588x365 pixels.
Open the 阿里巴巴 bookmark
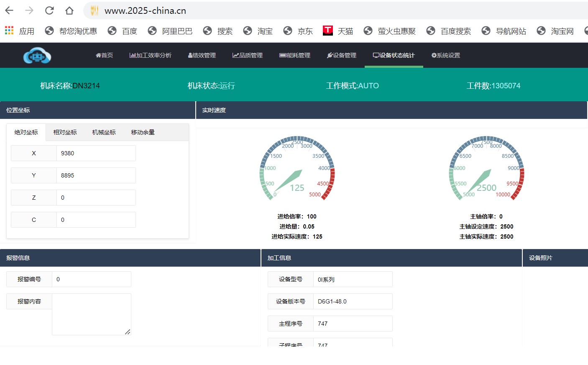point(170,31)
